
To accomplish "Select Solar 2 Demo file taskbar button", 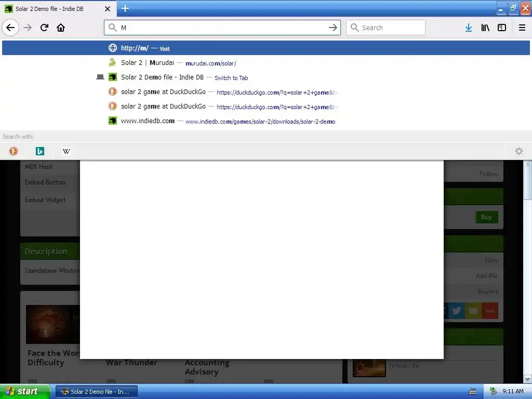I will tap(96, 392).
